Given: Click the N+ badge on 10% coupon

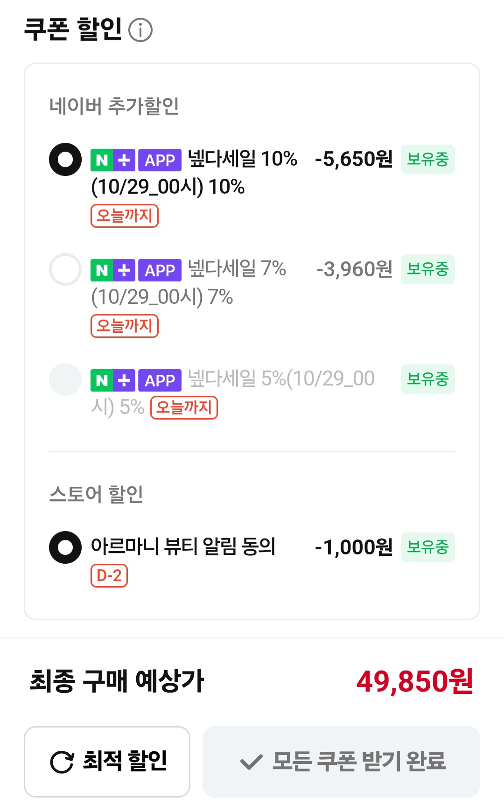Looking at the screenshot, I should click(113, 160).
